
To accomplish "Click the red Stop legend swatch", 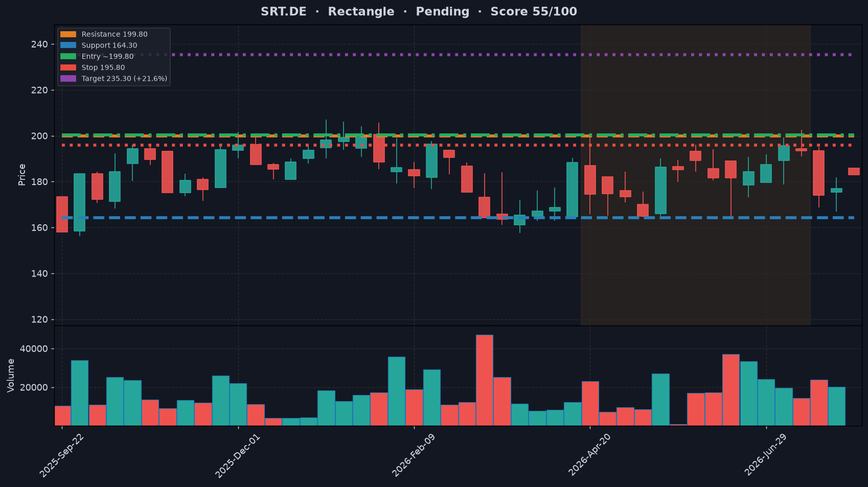I will click(x=68, y=67).
